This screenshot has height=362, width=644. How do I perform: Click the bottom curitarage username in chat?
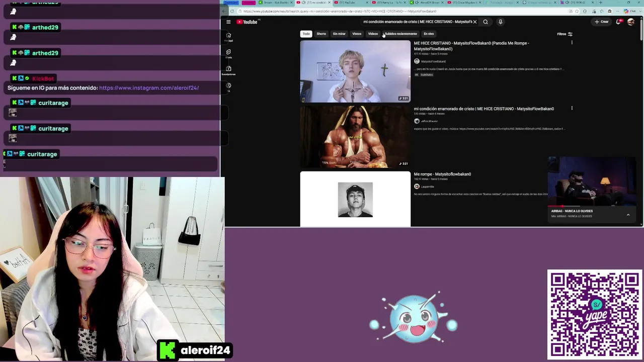(42, 154)
